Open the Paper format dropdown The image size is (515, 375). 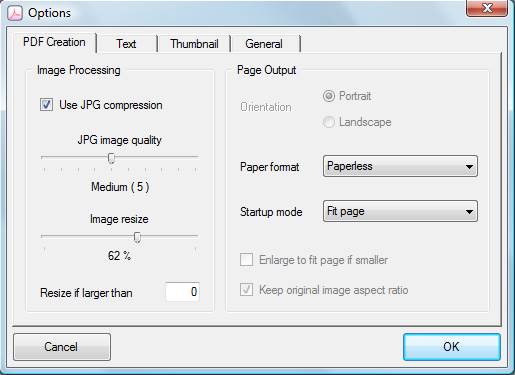tap(400, 166)
